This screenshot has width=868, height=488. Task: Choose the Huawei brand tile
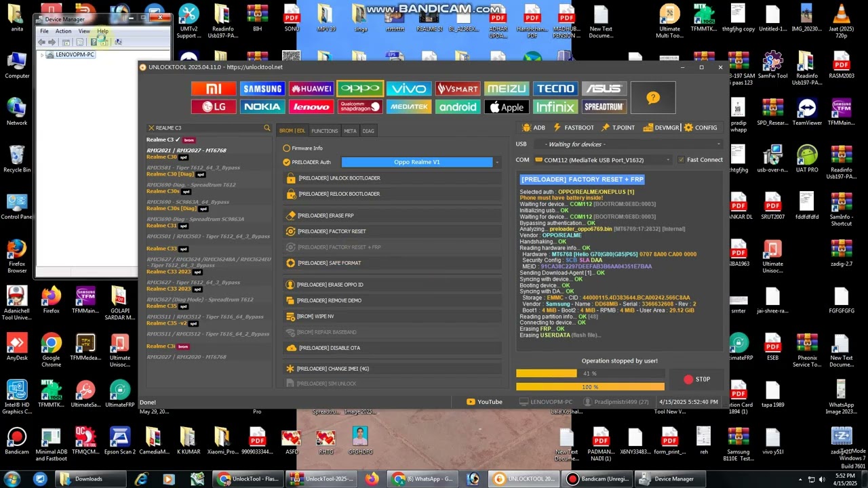311,89
